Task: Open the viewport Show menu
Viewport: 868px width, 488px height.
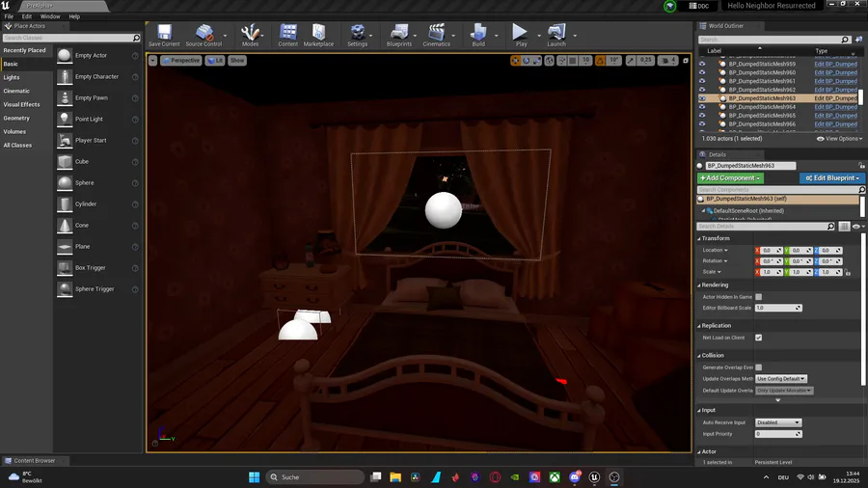Action: (x=237, y=61)
